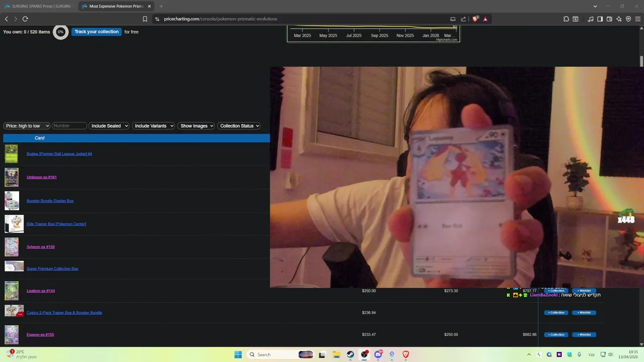Open Super Premium Collection Box link
The image size is (644, 362).
52,268
